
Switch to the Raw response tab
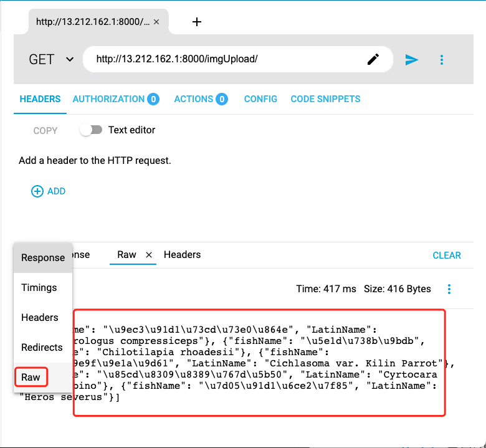[x=126, y=255]
